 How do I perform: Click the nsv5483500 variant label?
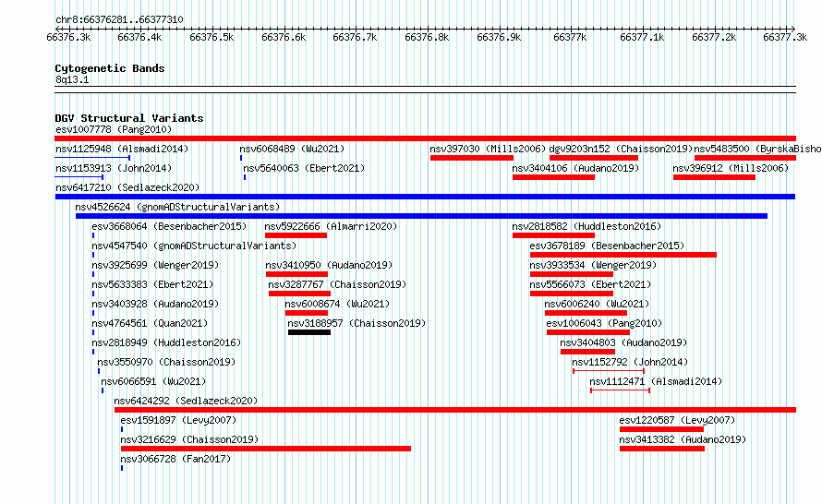pos(757,149)
